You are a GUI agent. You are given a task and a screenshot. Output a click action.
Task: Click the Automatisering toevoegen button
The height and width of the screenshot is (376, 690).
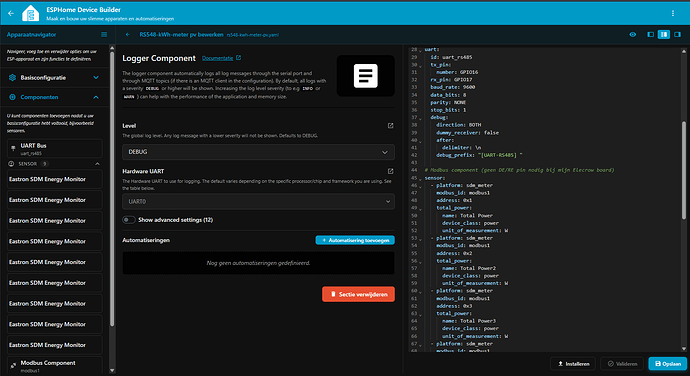(x=355, y=240)
